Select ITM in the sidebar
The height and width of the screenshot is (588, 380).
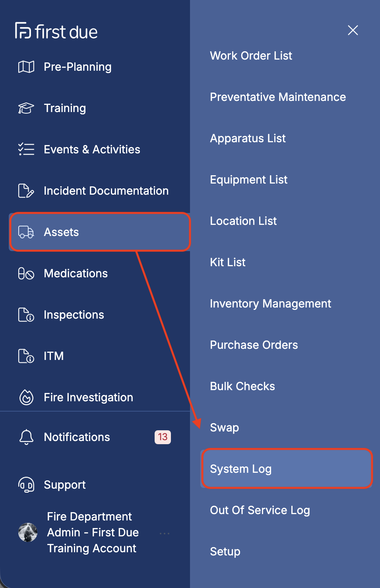coord(54,356)
